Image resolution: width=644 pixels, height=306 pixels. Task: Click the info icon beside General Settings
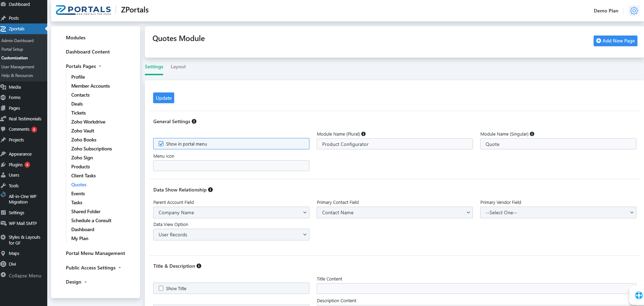coord(194,121)
